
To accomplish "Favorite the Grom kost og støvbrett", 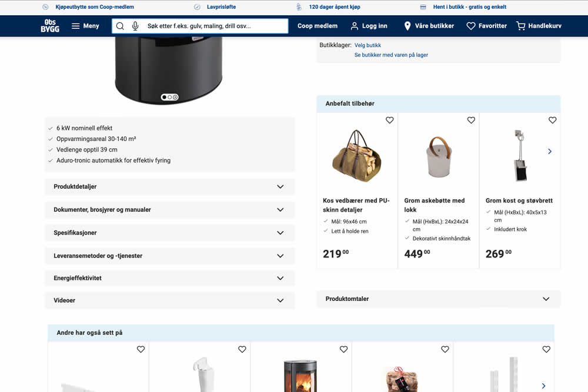I will 552,120.
